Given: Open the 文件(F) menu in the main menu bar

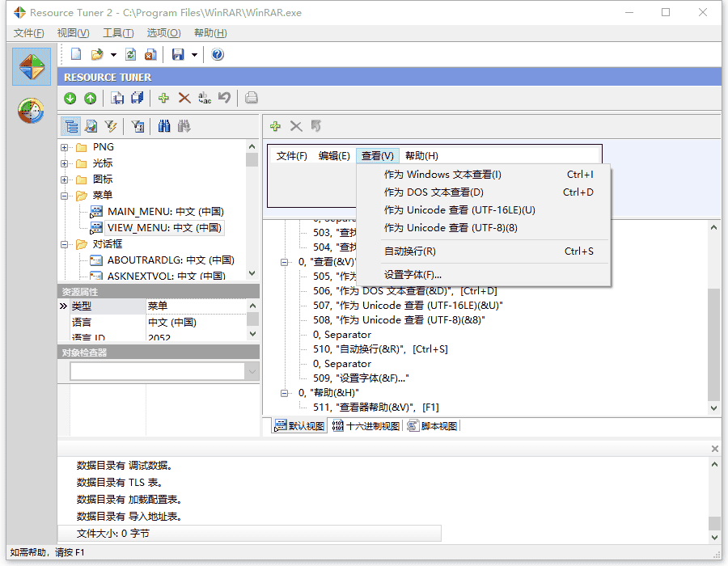Looking at the screenshot, I should [x=29, y=33].
